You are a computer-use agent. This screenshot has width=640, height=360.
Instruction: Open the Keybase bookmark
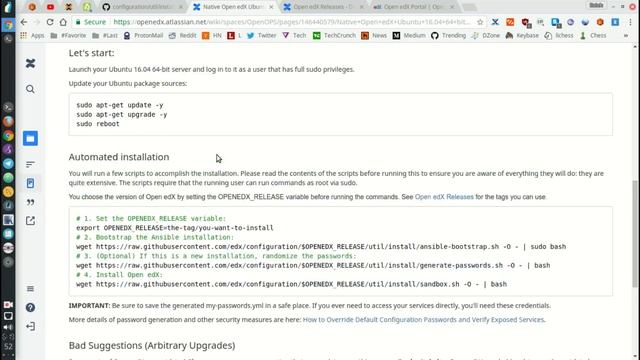[522, 36]
